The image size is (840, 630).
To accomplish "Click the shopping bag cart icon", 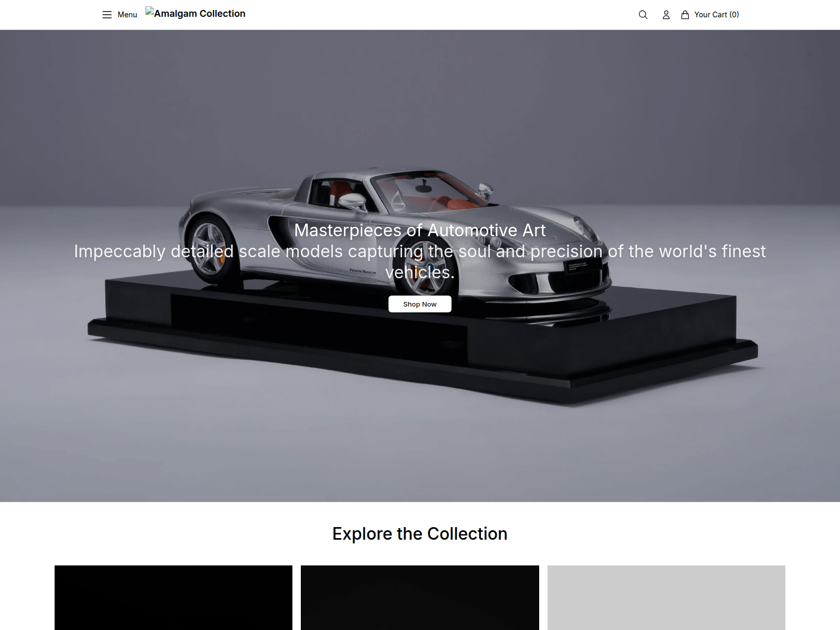I will click(x=685, y=15).
